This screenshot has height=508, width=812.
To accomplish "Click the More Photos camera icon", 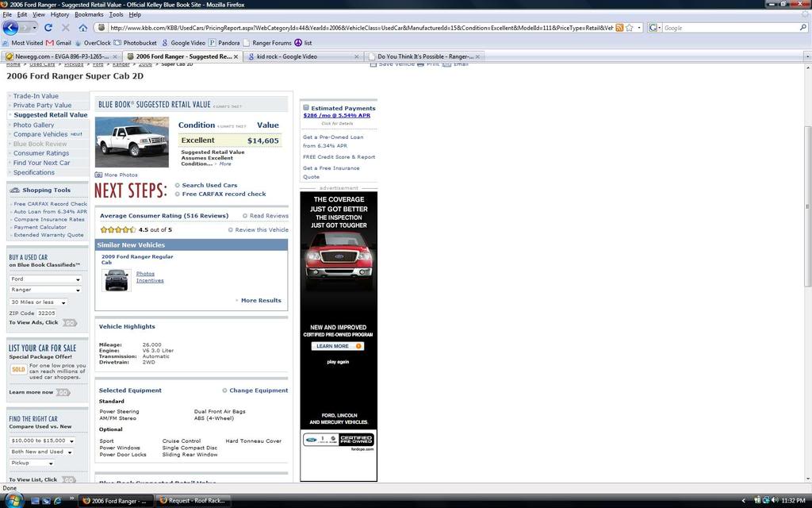I will 98,175.
